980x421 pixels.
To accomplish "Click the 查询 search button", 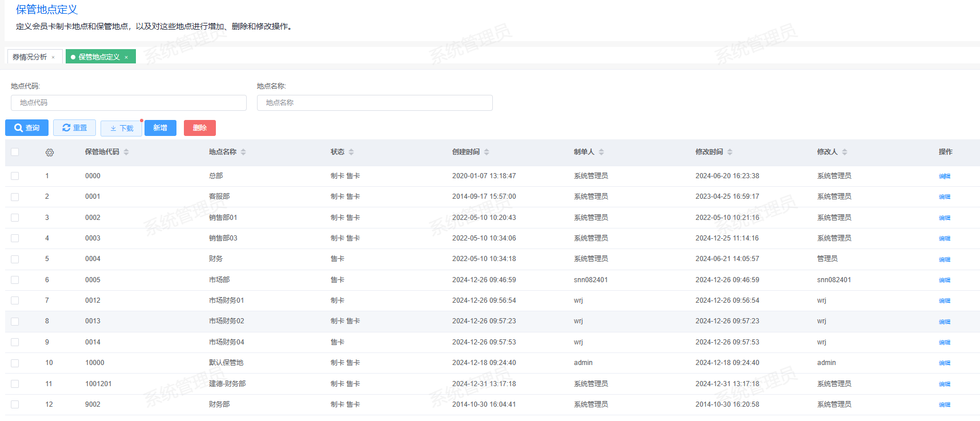I will pyautogui.click(x=27, y=128).
